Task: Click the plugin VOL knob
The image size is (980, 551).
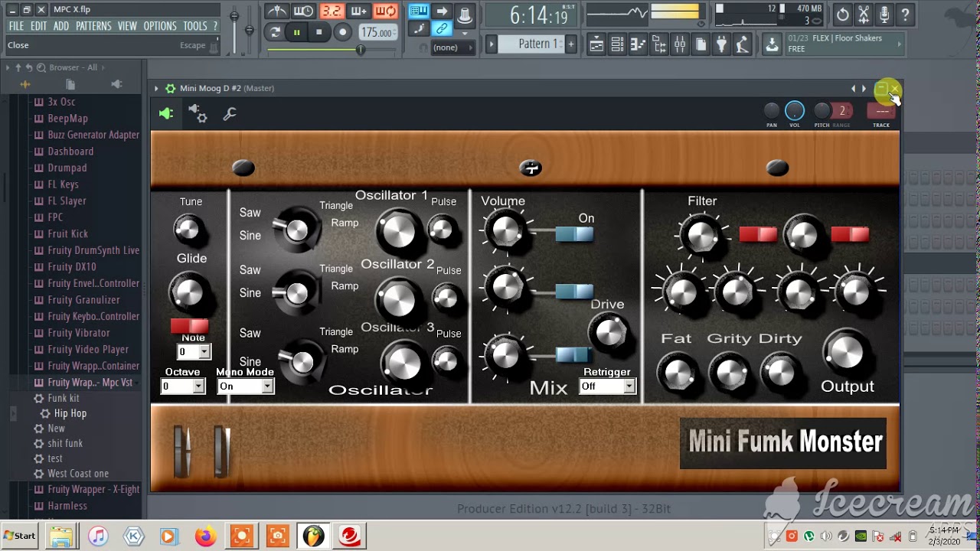Action: (x=795, y=111)
